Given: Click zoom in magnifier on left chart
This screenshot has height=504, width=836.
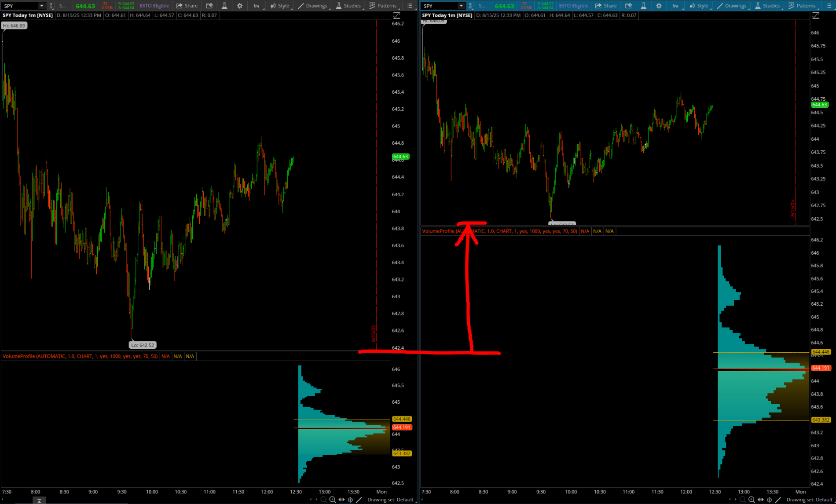Looking at the screenshot, I should coord(333,500).
